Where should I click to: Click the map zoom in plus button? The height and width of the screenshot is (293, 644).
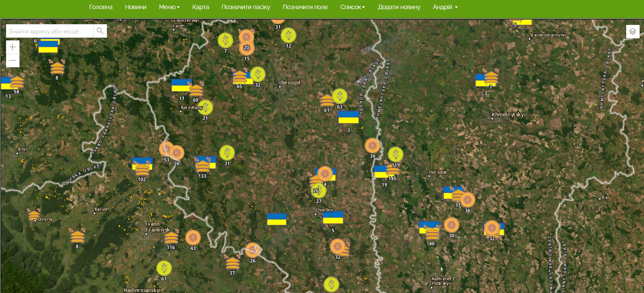(x=13, y=47)
